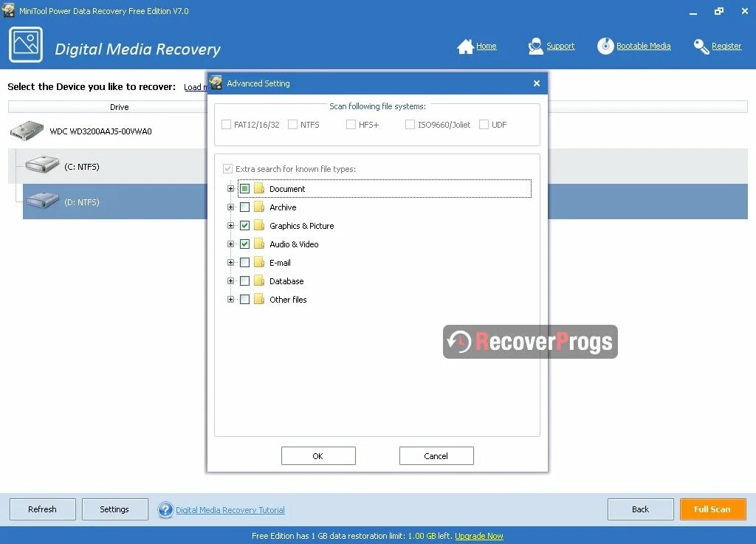The image size is (756, 544).
Task: Tick the FAT12/16/32 file system checkbox
Action: [226, 124]
